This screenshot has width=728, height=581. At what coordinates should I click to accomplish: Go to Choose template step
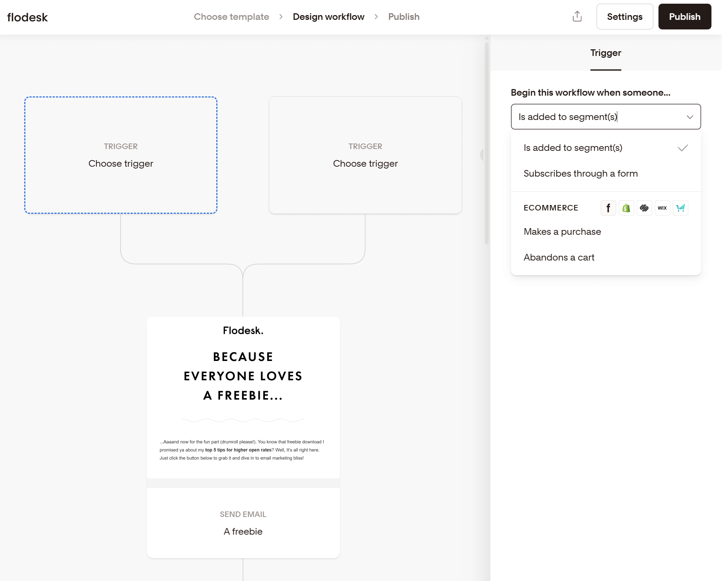(x=231, y=17)
